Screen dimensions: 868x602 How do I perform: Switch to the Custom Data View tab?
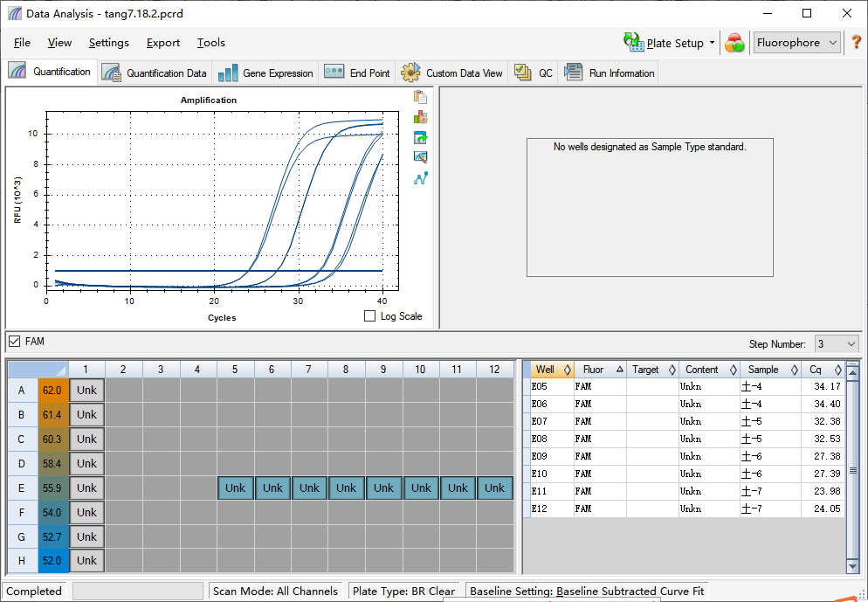tap(451, 73)
